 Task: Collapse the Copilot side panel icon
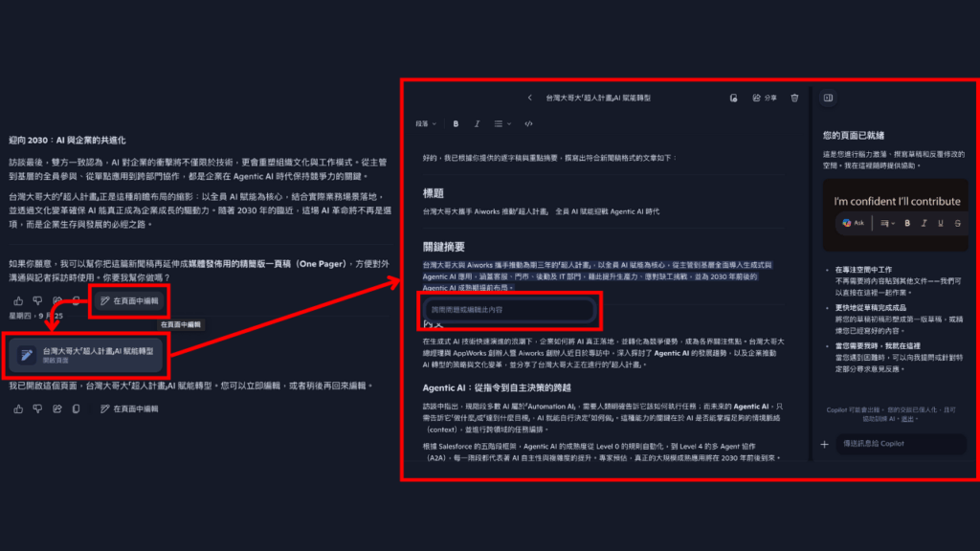click(x=827, y=98)
